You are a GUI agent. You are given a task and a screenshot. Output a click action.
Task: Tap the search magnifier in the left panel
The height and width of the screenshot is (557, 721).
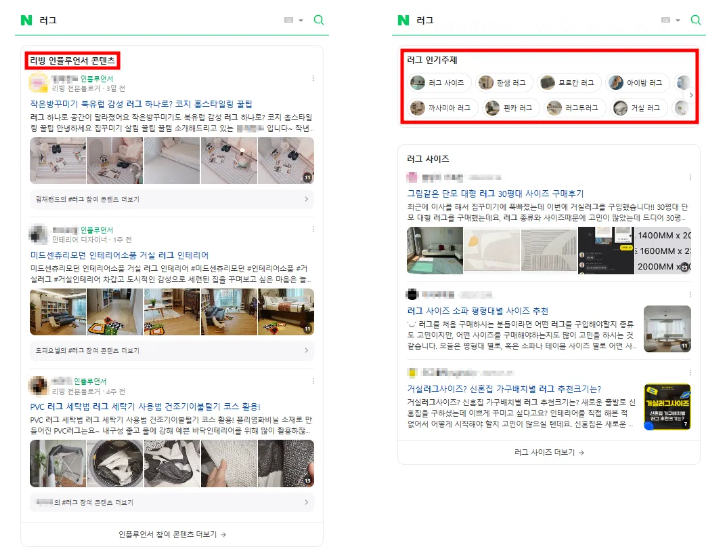(x=318, y=20)
